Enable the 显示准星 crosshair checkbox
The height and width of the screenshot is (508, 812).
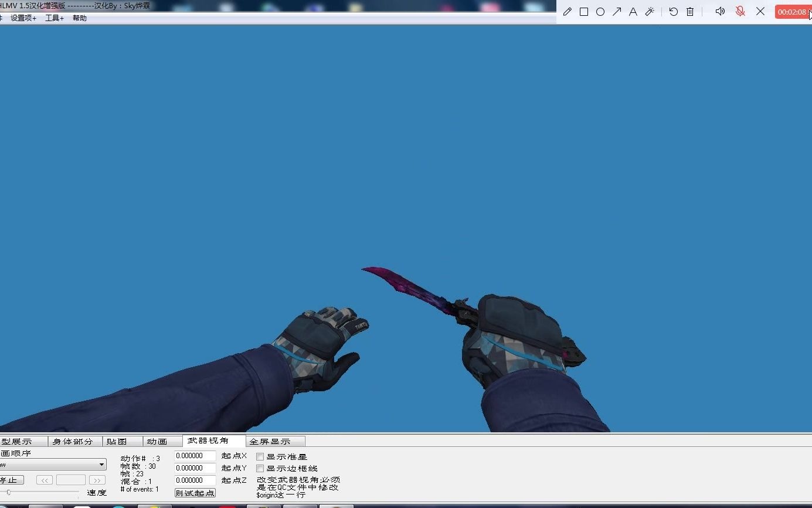(x=260, y=456)
